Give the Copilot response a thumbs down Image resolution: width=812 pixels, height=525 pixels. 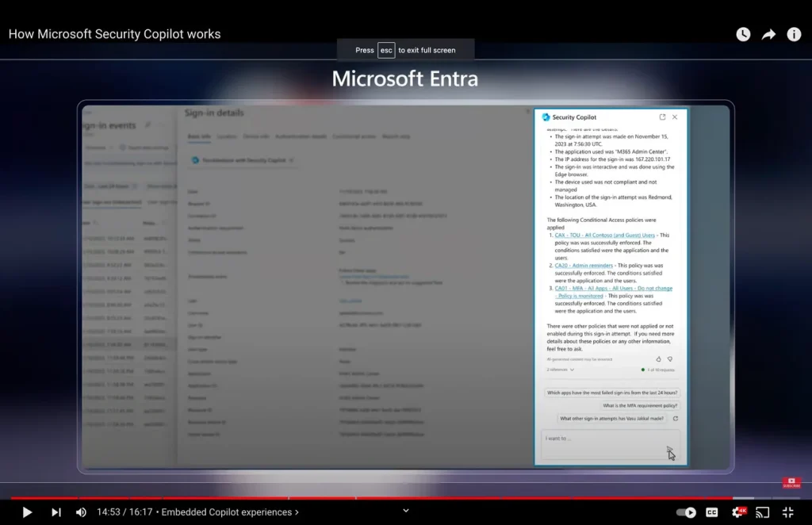pos(669,358)
